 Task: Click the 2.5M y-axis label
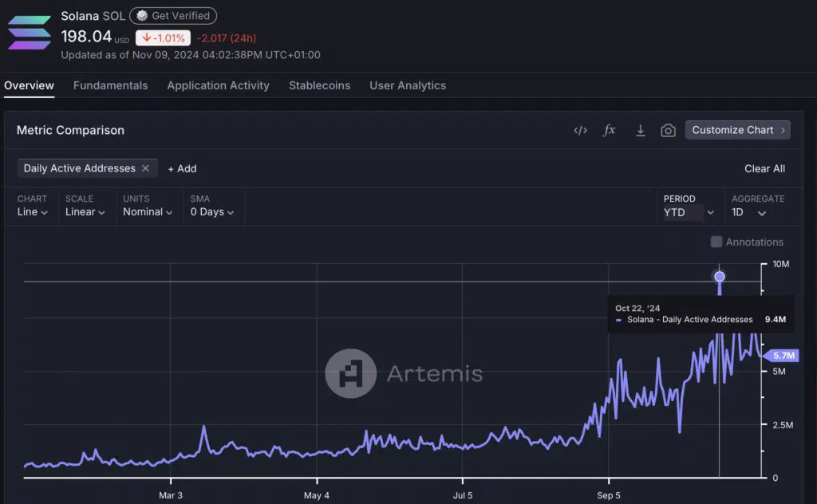783,425
